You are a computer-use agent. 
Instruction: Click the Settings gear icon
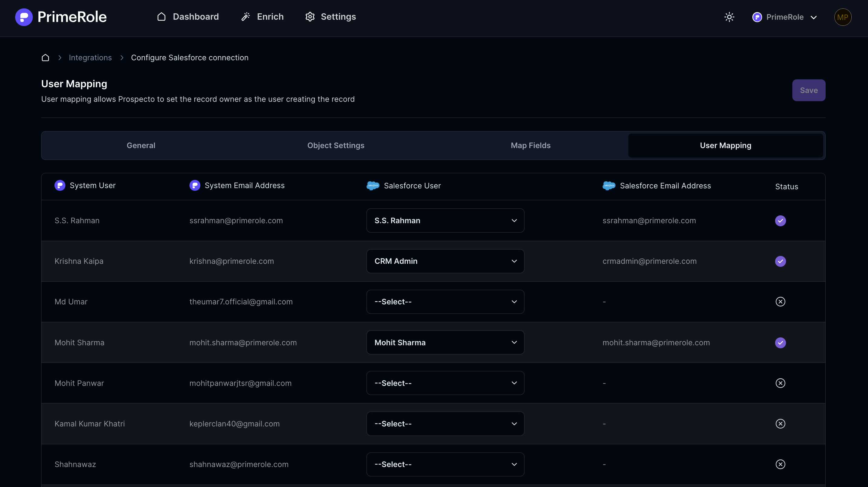310,17
